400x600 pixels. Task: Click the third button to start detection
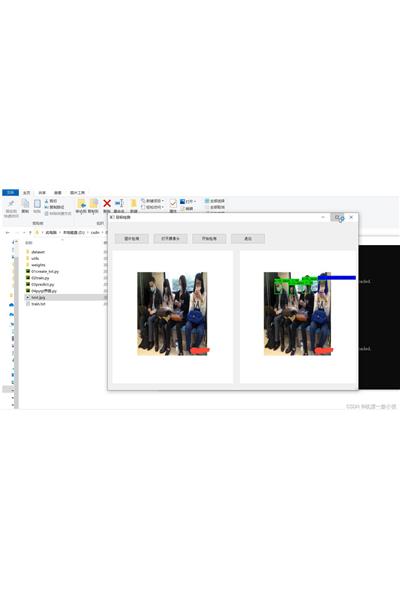pos(209,238)
